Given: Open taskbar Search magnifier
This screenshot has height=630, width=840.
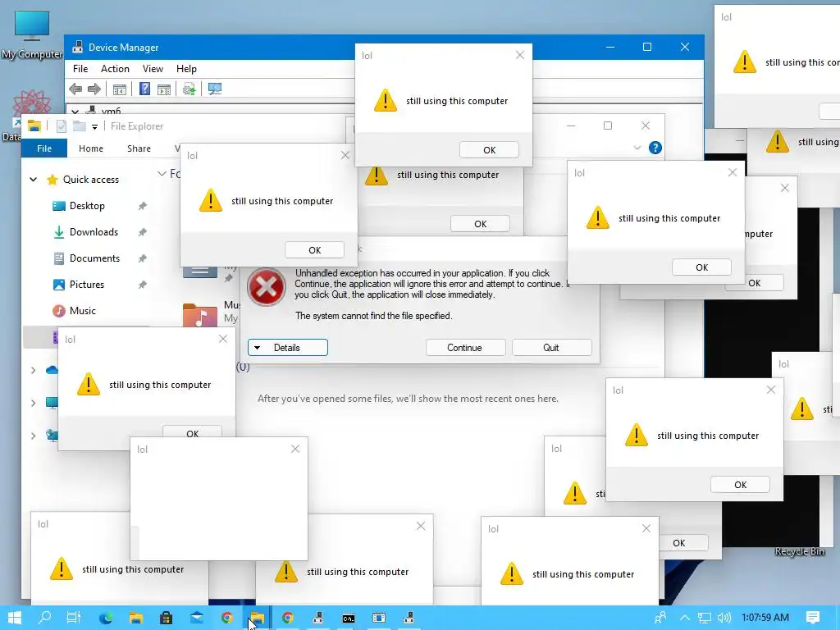Looking at the screenshot, I should [x=44, y=618].
